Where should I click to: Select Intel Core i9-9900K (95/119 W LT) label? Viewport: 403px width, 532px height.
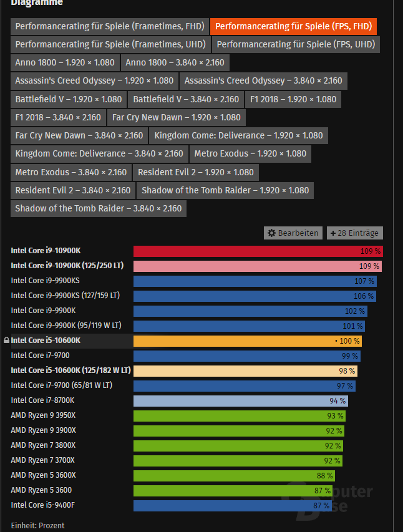66,326
